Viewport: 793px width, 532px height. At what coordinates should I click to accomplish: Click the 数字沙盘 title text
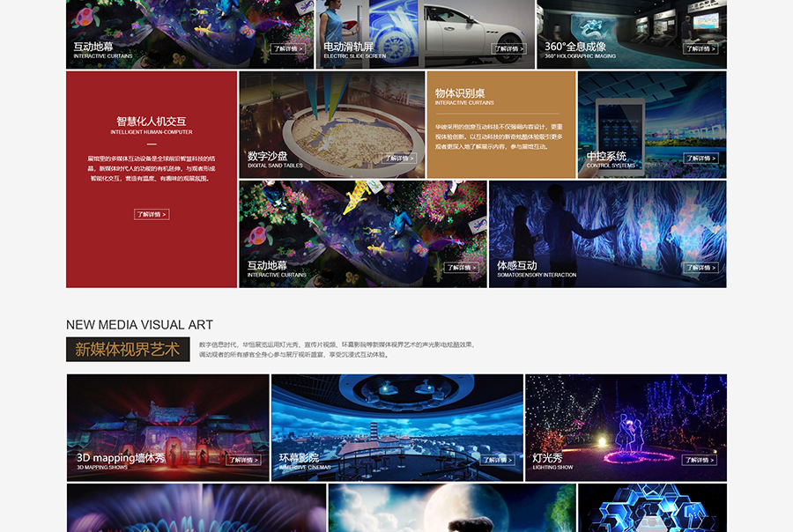tap(267, 156)
